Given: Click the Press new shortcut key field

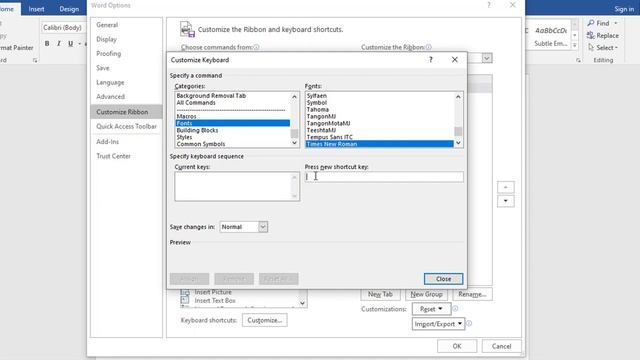Looking at the screenshot, I should [384, 177].
